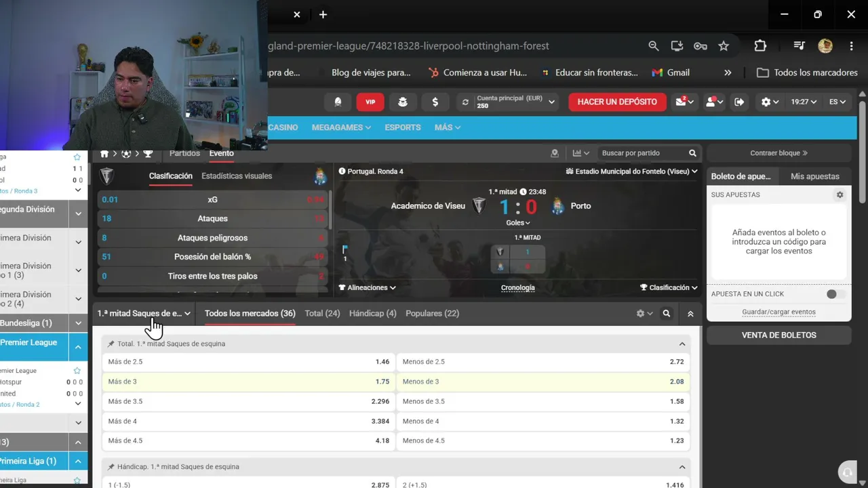Open the user profile menu icon
Viewport: 868px width, 488px height.
coord(714,102)
